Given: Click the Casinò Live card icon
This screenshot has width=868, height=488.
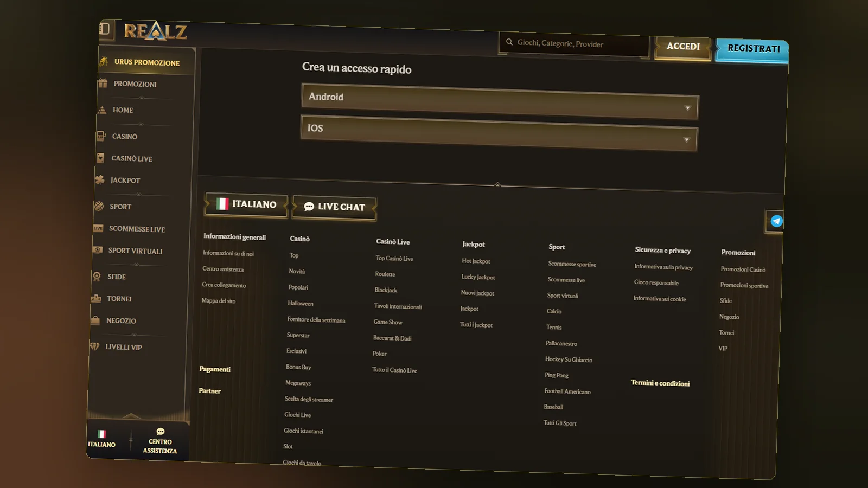Looking at the screenshot, I should 100,158.
